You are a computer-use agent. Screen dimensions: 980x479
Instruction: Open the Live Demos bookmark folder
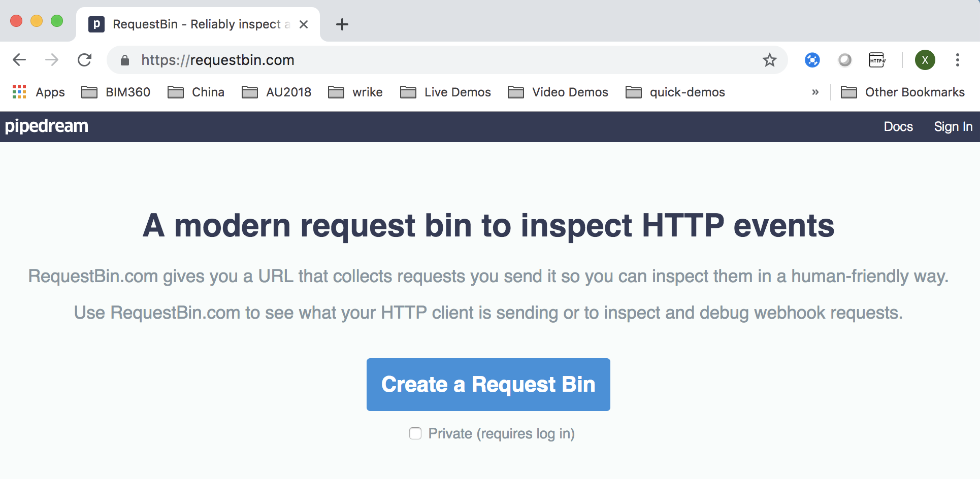[445, 92]
